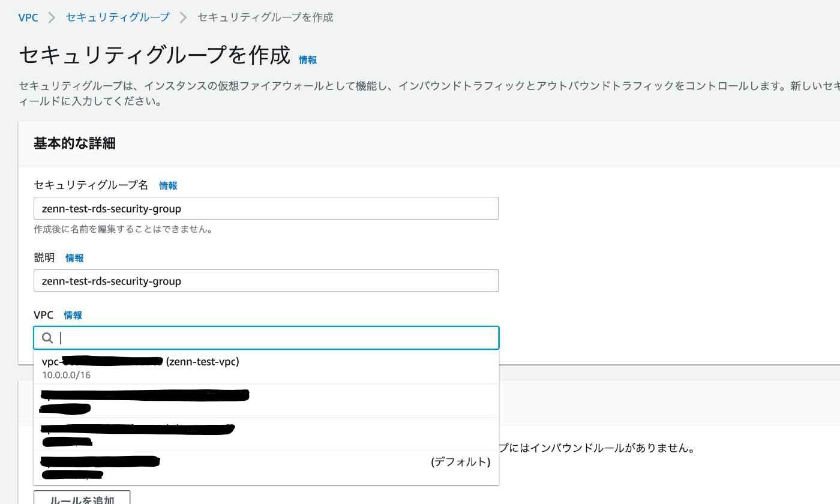Click the second breadcrumb chevron separator

point(184,17)
